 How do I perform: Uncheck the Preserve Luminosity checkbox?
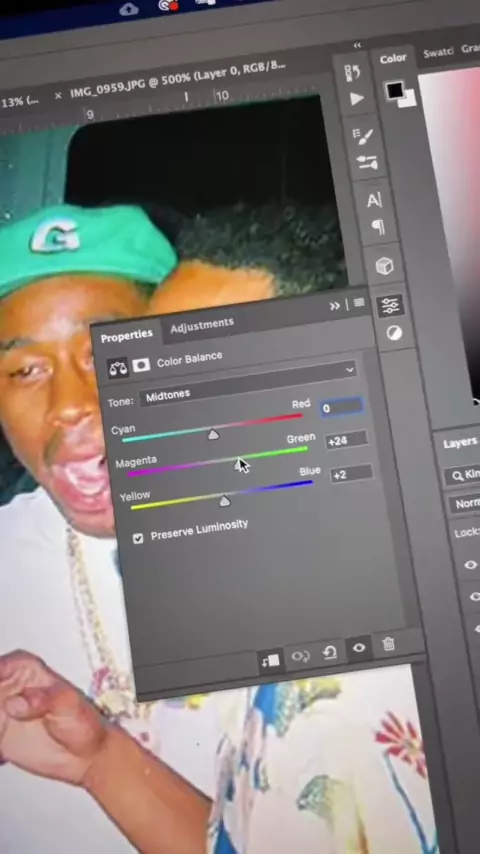[x=138, y=539]
